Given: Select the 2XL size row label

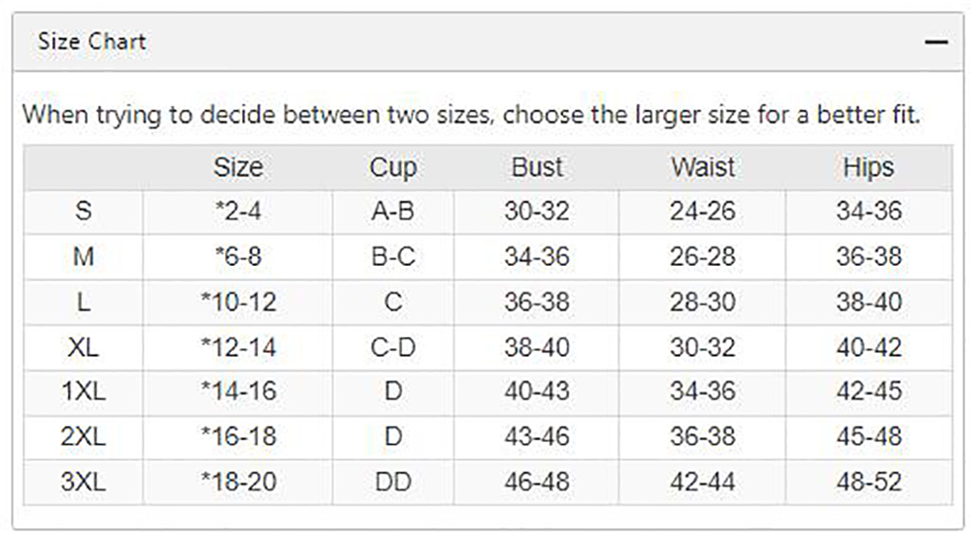Looking at the screenshot, I should tap(84, 437).
